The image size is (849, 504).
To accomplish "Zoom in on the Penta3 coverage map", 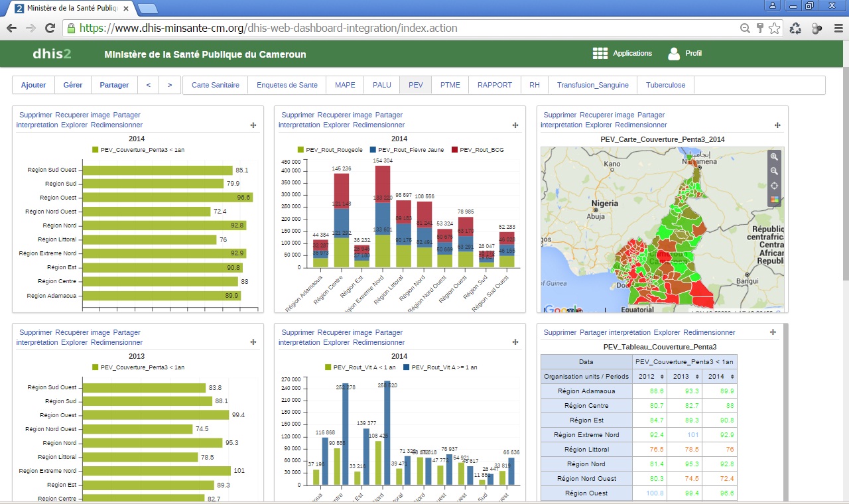I will pyautogui.click(x=774, y=157).
